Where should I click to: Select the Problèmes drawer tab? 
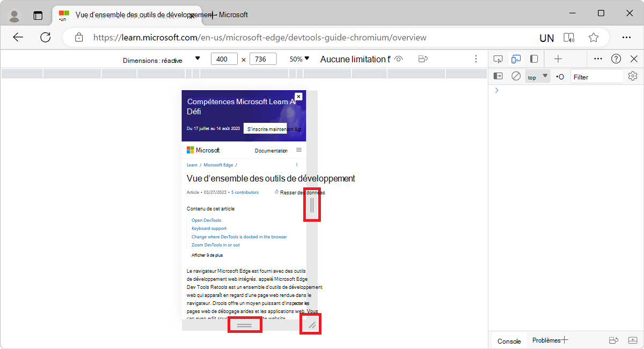[546, 340]
